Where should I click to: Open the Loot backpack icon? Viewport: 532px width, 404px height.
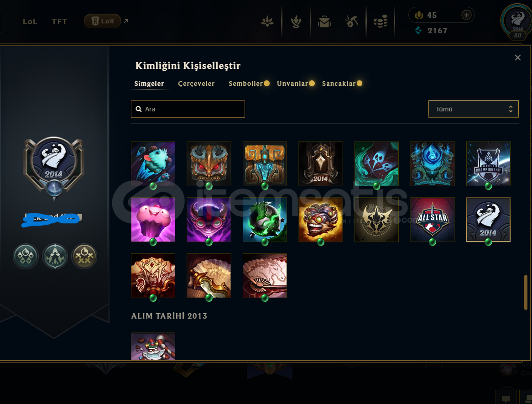coord(324,22)
